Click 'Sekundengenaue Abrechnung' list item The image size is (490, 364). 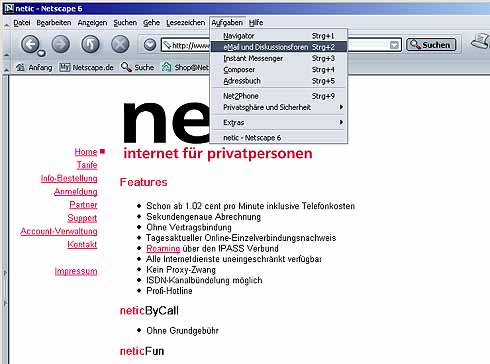tap(203, 217)
